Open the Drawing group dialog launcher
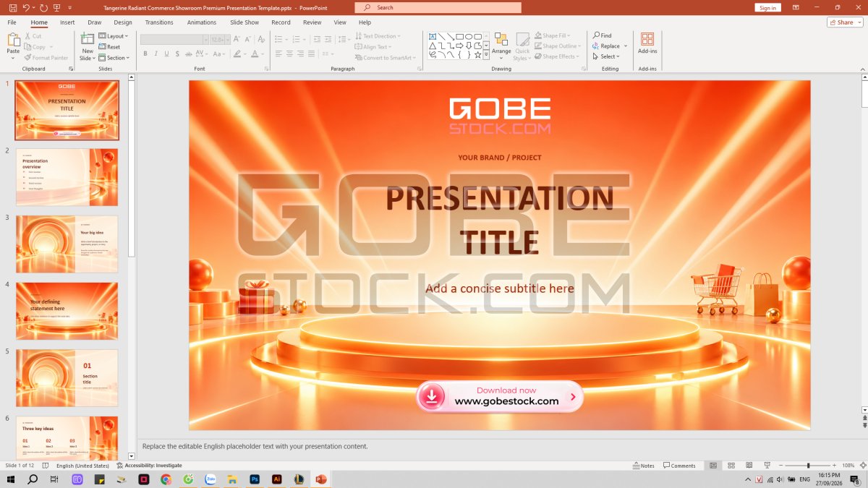 click(x=583, y=69)
